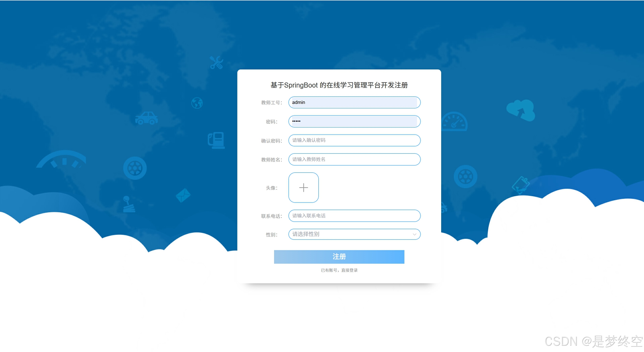
Task: Click the 请输入联系电话 phone input
Action: point(354,216)
